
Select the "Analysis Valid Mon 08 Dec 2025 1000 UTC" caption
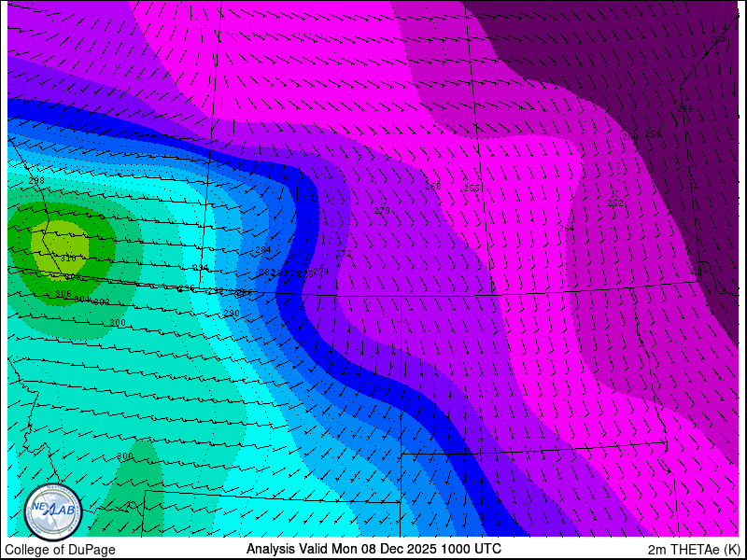pyautogui.click(x=373, y=549)
